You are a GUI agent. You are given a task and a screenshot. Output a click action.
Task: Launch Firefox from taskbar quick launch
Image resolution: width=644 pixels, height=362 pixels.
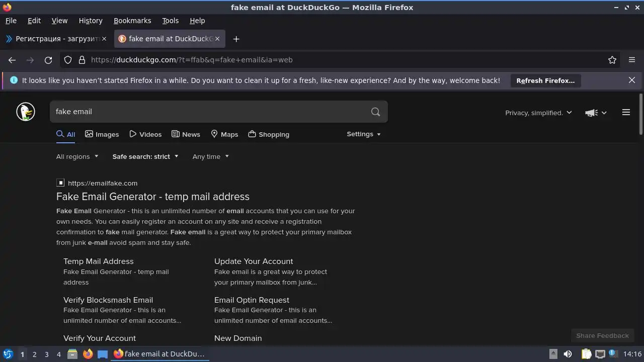(88, 354)
